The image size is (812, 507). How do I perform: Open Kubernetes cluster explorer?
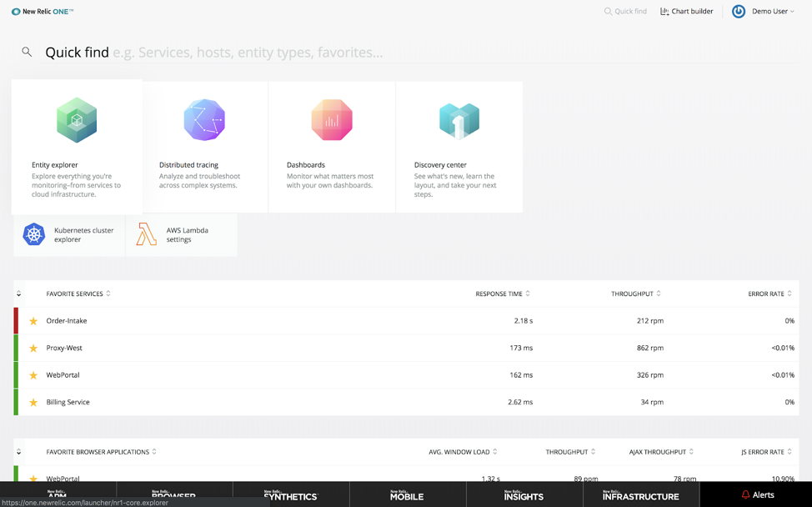tap(69, 234)
